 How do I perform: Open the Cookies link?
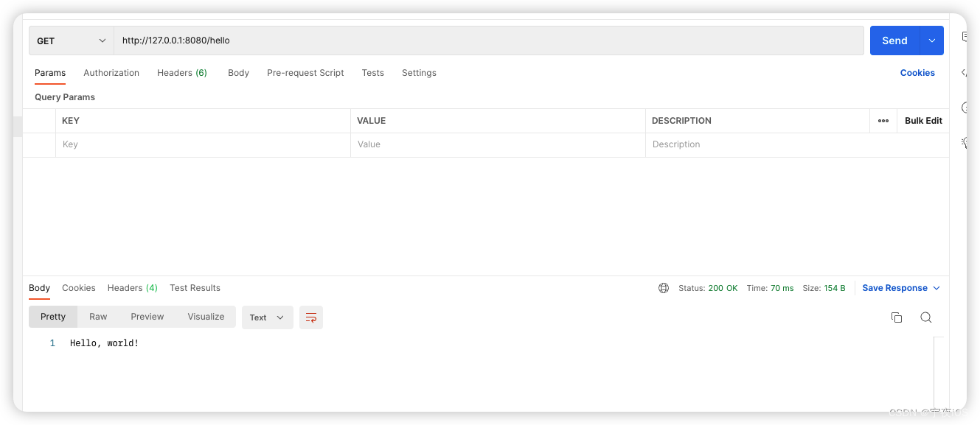click(917, 73)
